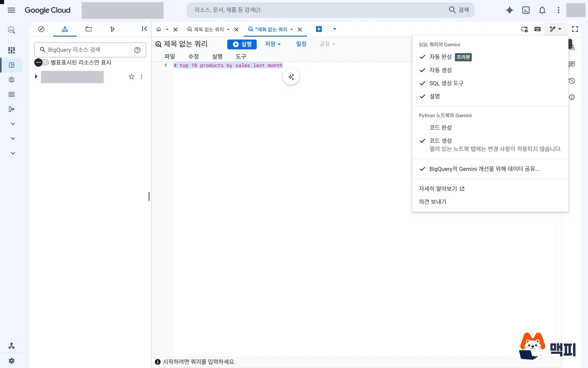Toggle full screen editor mode

pyautogui.click(x=575, y=29)
